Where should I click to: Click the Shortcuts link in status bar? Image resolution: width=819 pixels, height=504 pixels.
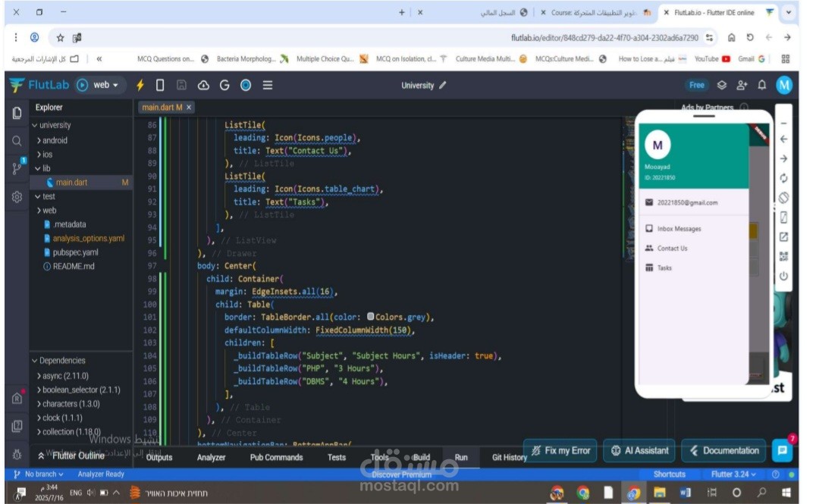pos(669,474)
